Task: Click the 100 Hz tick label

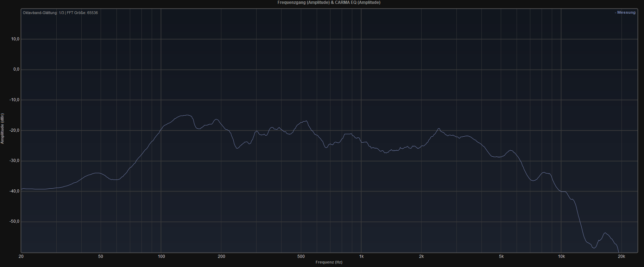Action: [161, 256]
